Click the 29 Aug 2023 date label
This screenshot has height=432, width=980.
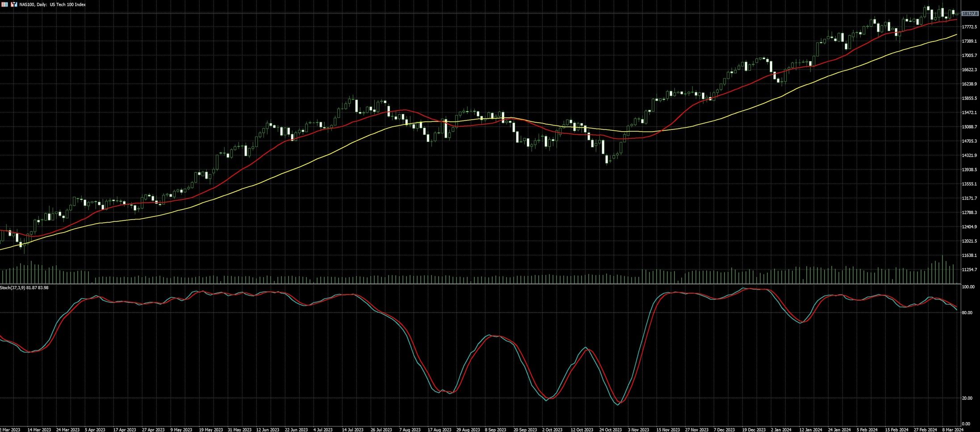point(468,429)
